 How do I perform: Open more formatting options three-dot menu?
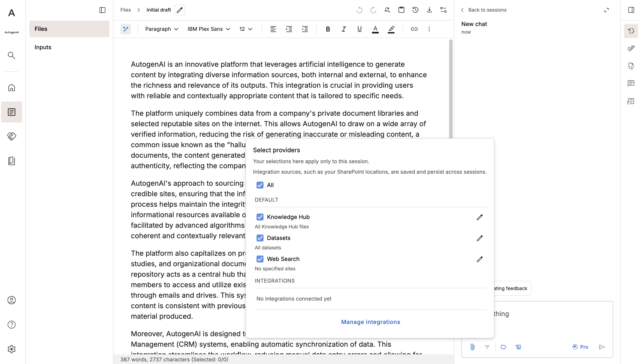tap(429, 29)
